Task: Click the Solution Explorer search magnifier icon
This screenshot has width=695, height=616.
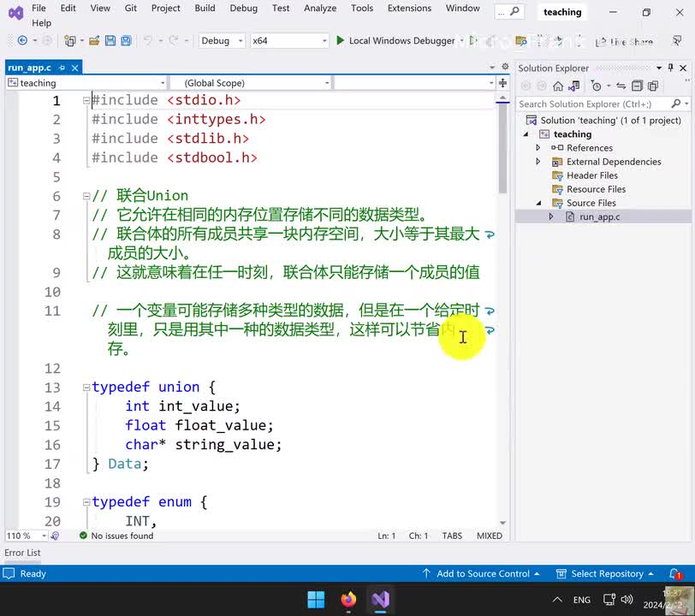Action: [676, 104]
